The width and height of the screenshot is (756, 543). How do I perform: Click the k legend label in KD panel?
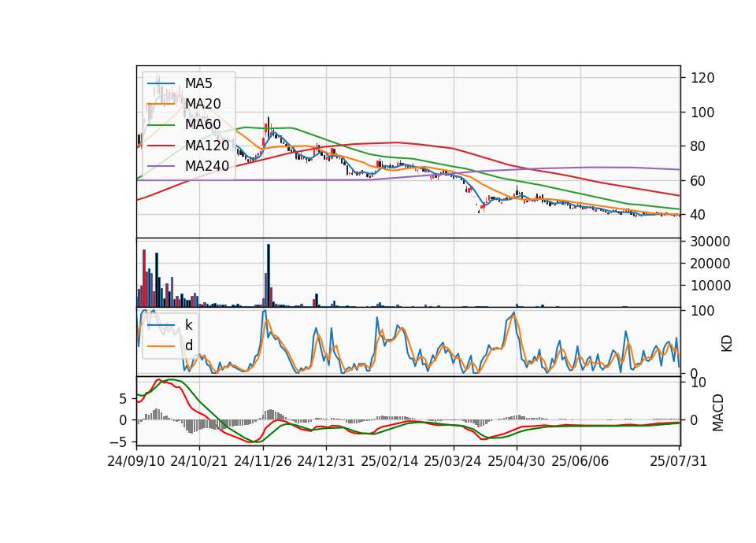[188, 325]
